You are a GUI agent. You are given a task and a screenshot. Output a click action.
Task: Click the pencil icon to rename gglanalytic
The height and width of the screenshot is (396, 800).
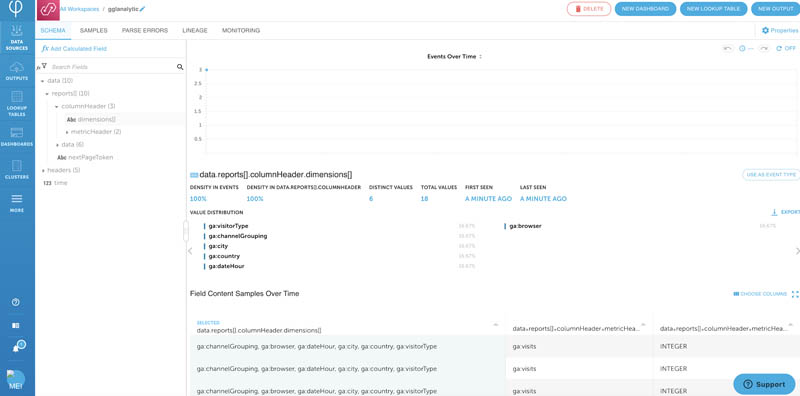pyautogui.click(x=142, y=9)
